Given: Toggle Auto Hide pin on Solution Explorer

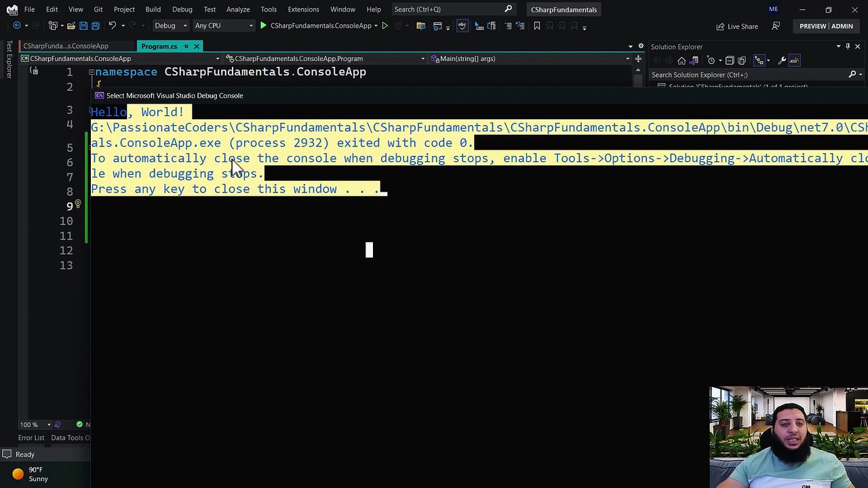Looking at the screenshot, I should 848,46.
